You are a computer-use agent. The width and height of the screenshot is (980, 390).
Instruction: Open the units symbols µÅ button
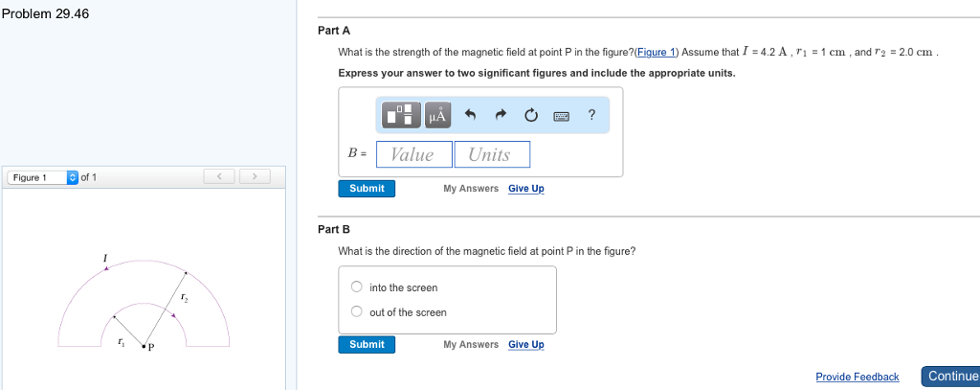click(x=437, y=115)
